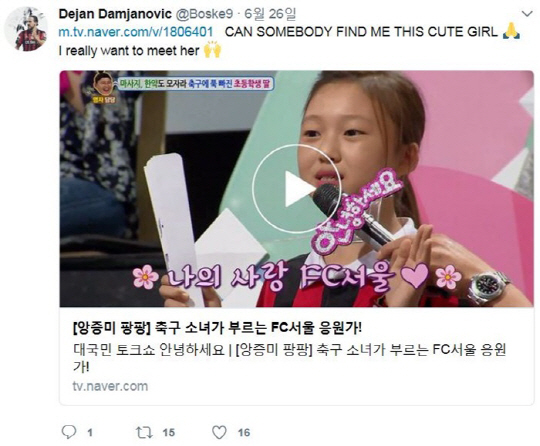540x446 pixels.
Task: Open the tweet options chevron menu
Action: pos(527,14)
